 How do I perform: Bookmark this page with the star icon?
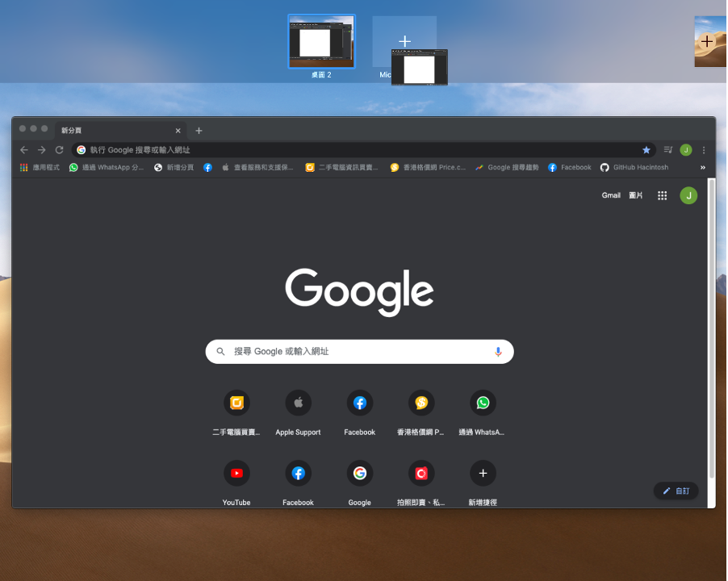(x=646, y=150)
